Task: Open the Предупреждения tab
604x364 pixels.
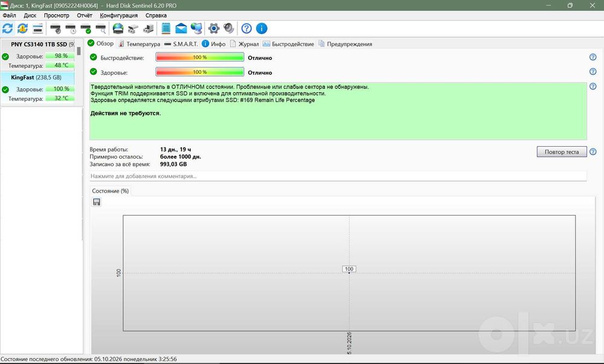Action: coord(345,44)
